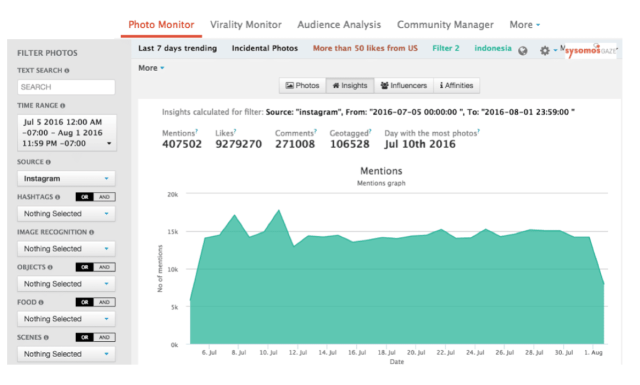Open the Audience Analysis tab
The width and height of the screenshot is (640, 385).
click(x=339, y=25)
